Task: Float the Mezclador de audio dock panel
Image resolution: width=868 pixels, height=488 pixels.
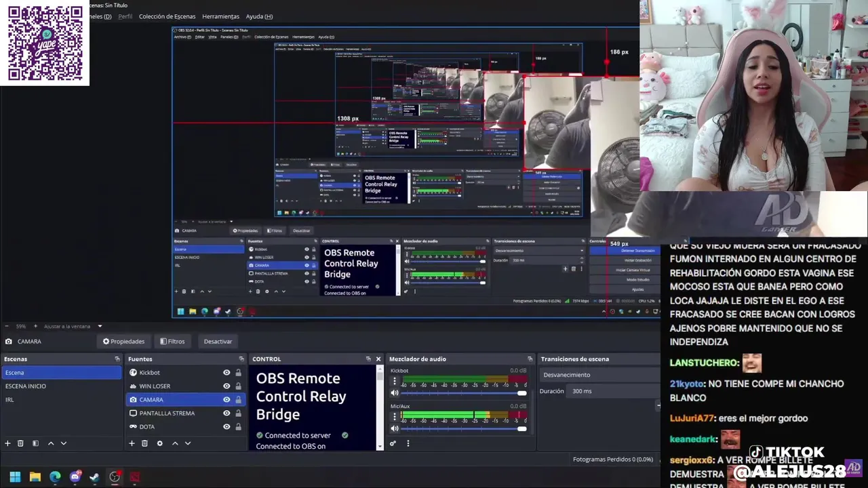Action: click(x=530, y=359)
